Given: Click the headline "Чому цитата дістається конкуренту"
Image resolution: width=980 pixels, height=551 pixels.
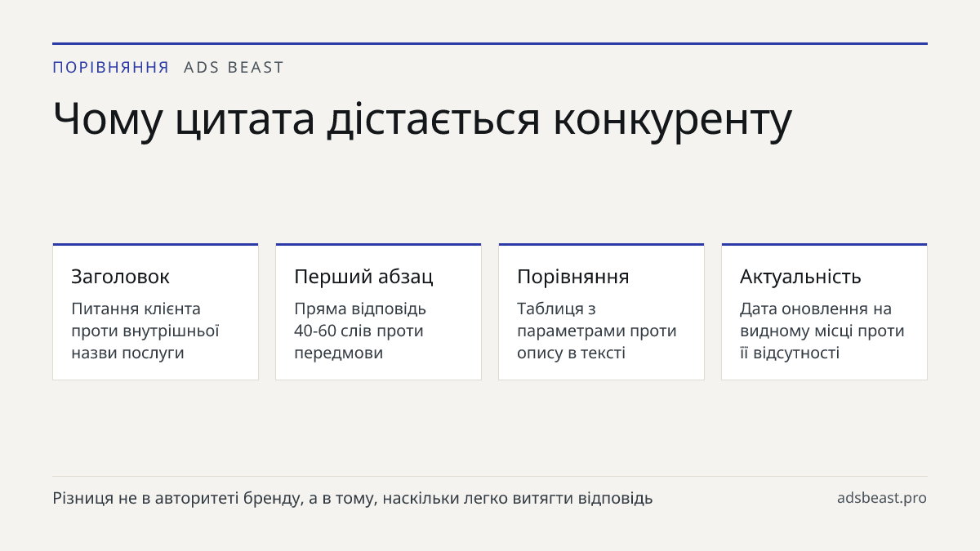Looking at the screenshot, I should coord(422,119).
